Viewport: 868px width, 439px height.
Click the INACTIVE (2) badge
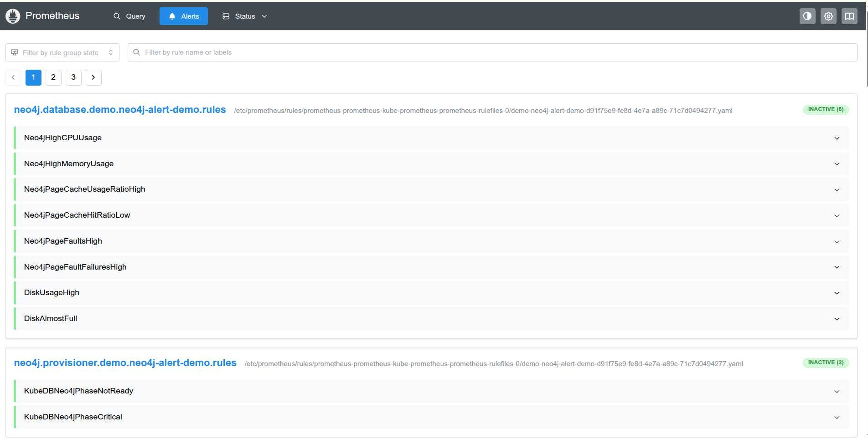tap(826, 362)
